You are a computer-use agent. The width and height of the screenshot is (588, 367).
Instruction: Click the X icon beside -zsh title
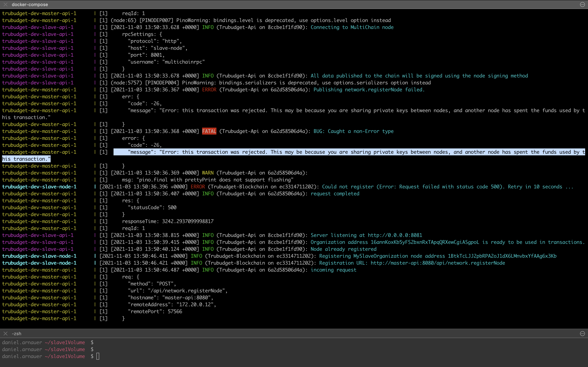click(5, 333)
